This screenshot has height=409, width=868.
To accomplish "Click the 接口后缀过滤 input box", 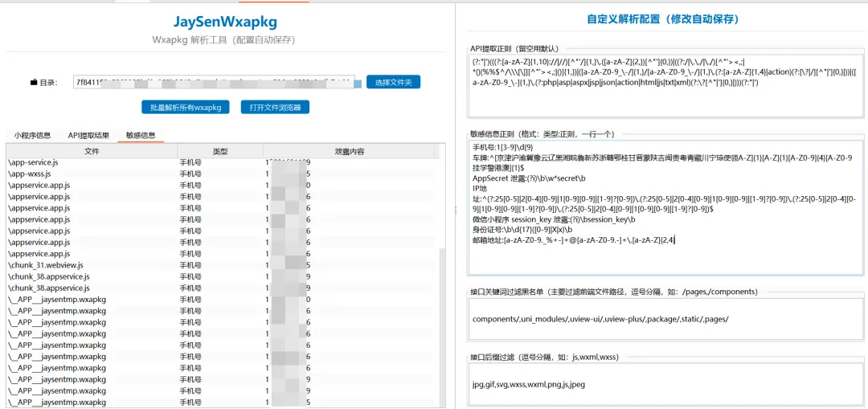I will tap(666, 383).
